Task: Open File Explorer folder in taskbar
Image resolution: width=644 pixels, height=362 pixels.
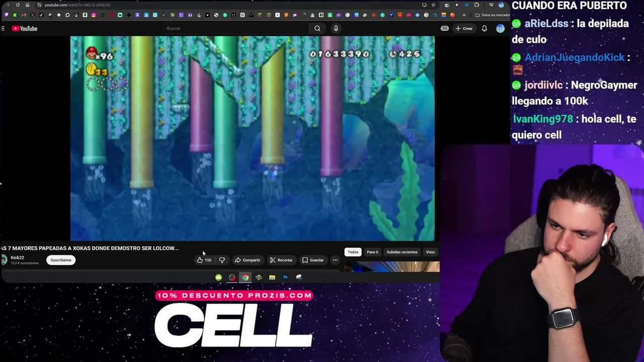Action: pos(272,278)
